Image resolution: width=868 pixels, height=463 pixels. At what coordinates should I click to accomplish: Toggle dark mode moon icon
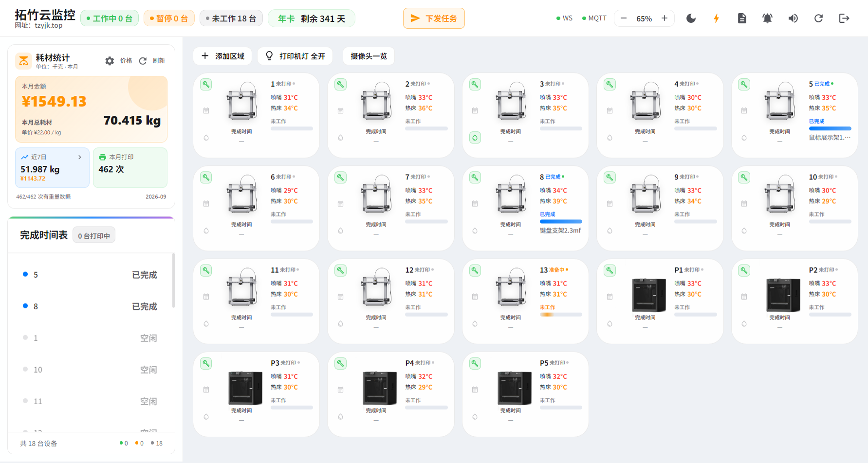(x=691, y=18)
